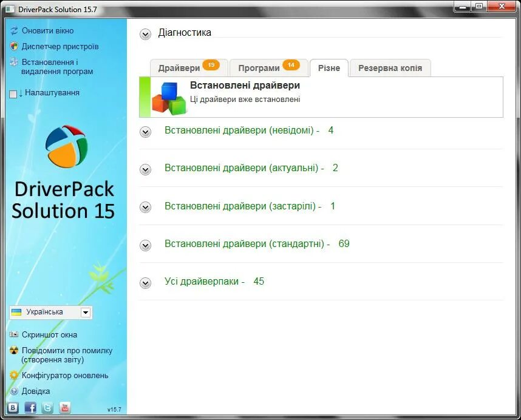Collapse the Діагностика section arrow

click(145, 34)
